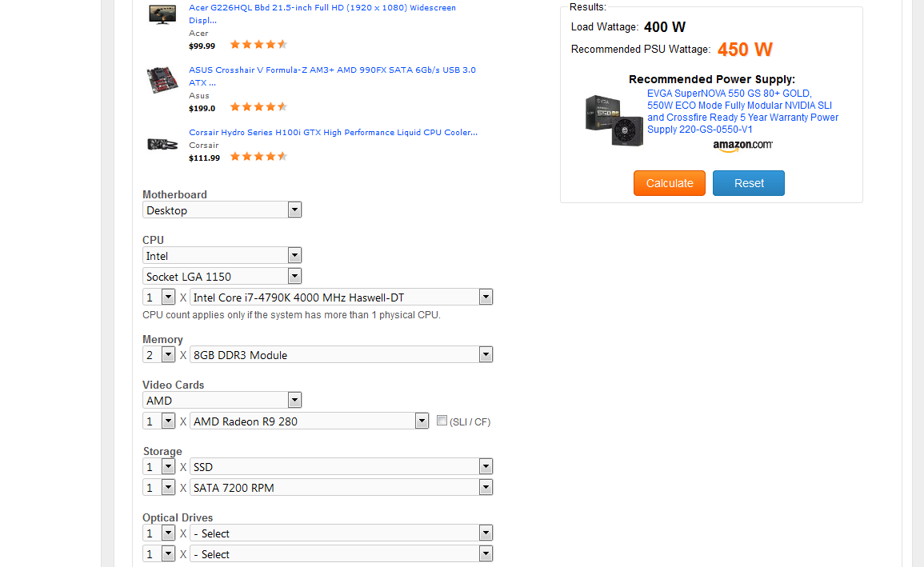This screenshot has height=567, width=924.
Task: Click the Recommended Power Supply heading
Action: coord(712,79)
